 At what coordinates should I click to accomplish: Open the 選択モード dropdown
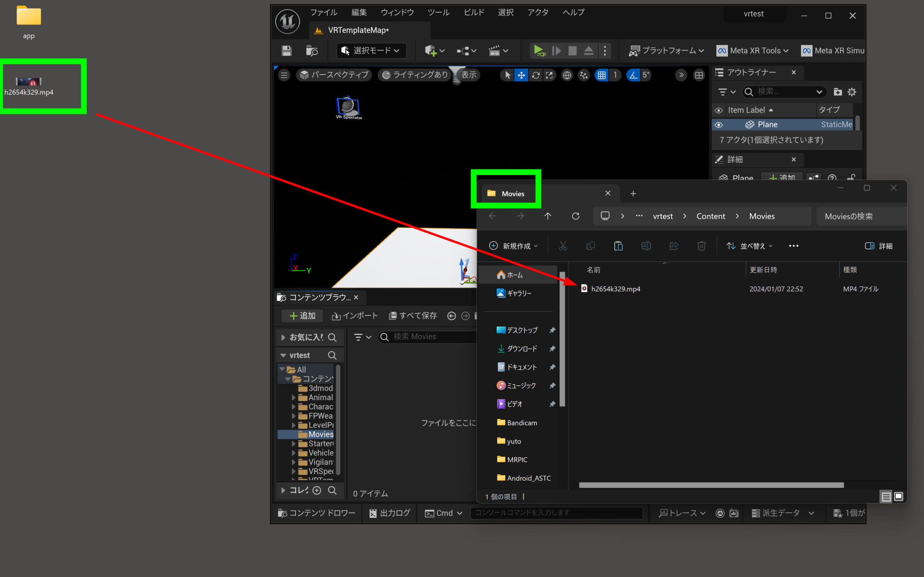(371, 50)
